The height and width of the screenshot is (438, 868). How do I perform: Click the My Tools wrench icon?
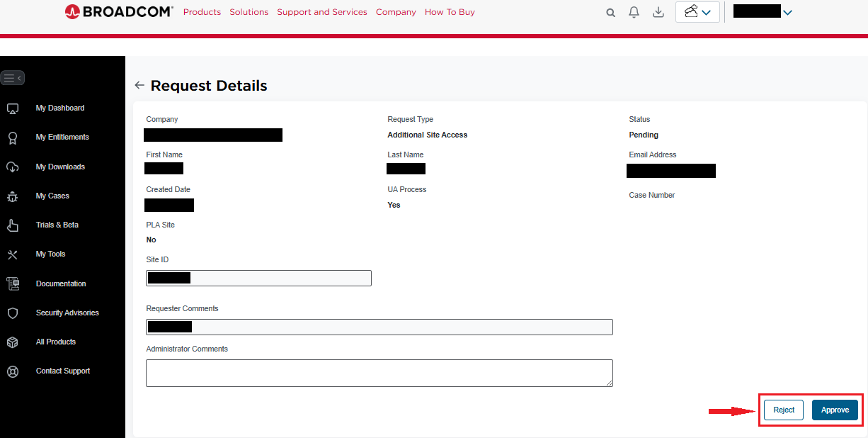(x=12, y=254)
